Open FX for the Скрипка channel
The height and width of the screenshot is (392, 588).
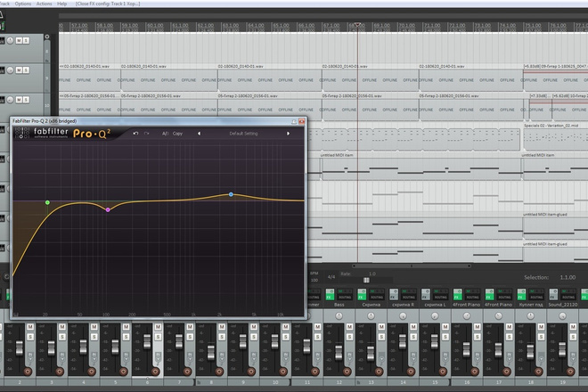click(x=362, y=295)
